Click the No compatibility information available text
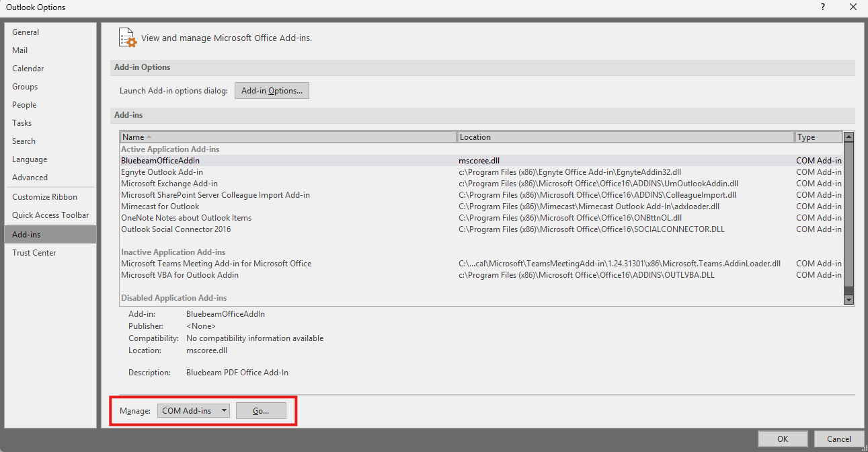The height and width of the screenshot is (452, 868). (255, 338)
